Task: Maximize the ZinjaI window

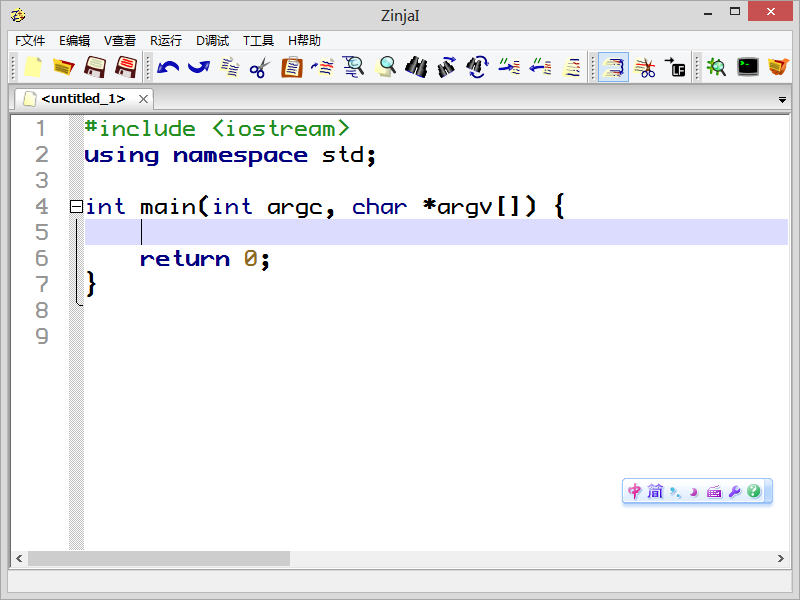Action: (735, 12)
